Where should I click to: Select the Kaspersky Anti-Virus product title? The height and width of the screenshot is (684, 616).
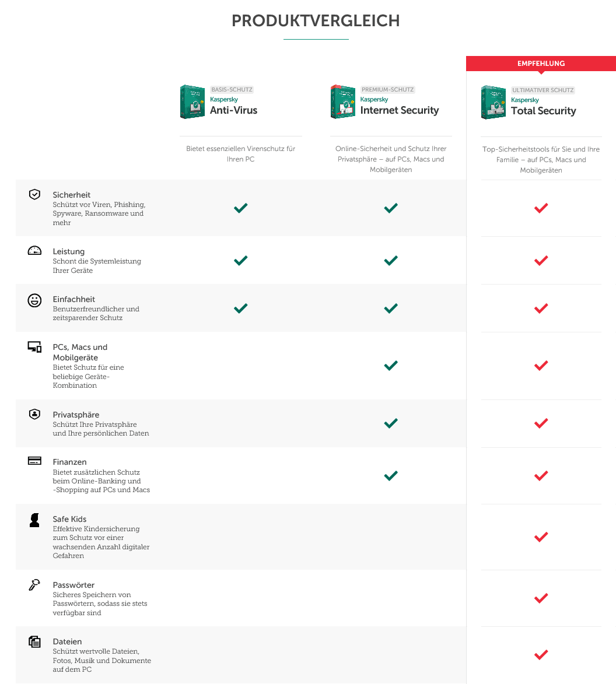pos(233,110)
